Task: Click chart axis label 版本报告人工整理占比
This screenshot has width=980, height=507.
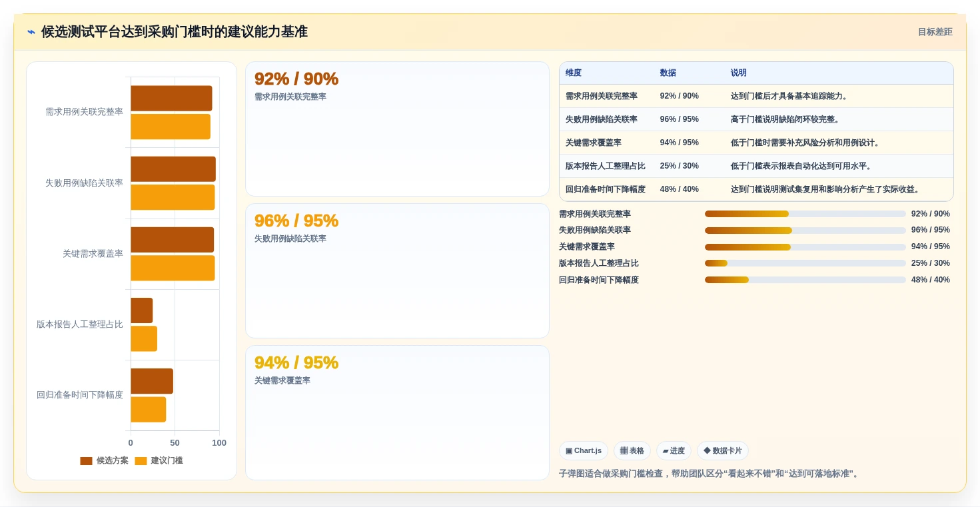Action: point(80,324)
